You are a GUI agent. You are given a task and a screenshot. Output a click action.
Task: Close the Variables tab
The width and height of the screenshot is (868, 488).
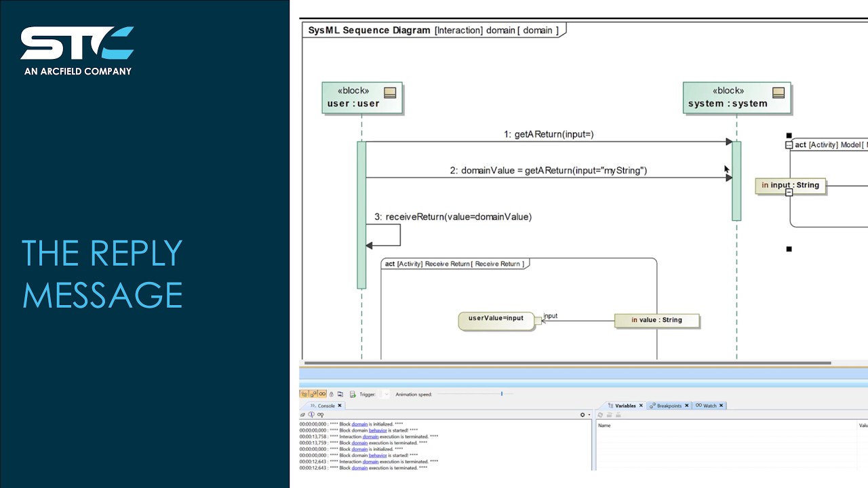coord(641,405)
